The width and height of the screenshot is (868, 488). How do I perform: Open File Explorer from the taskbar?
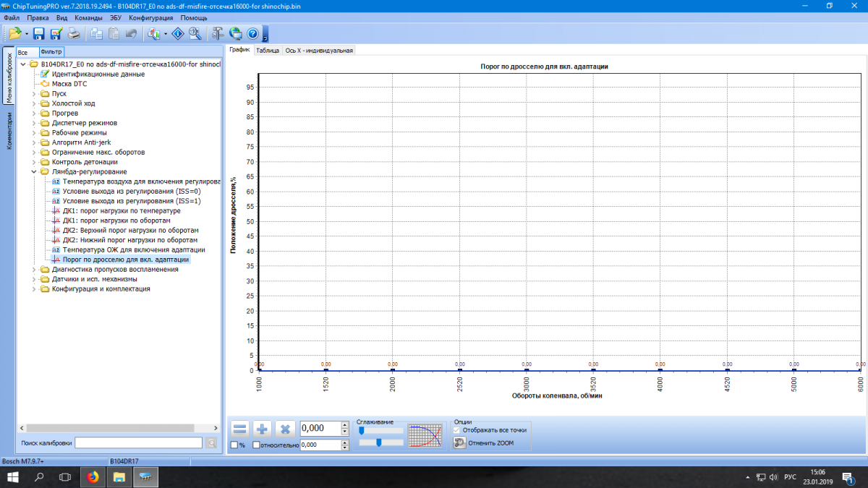click(119, 477)
